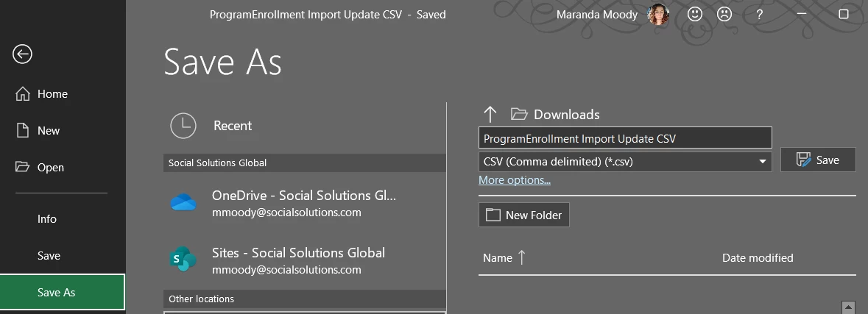Image resolution: width=868 pixels, height=314 pixels.
Task: Go back using the circled arrow
Action: 23,54
